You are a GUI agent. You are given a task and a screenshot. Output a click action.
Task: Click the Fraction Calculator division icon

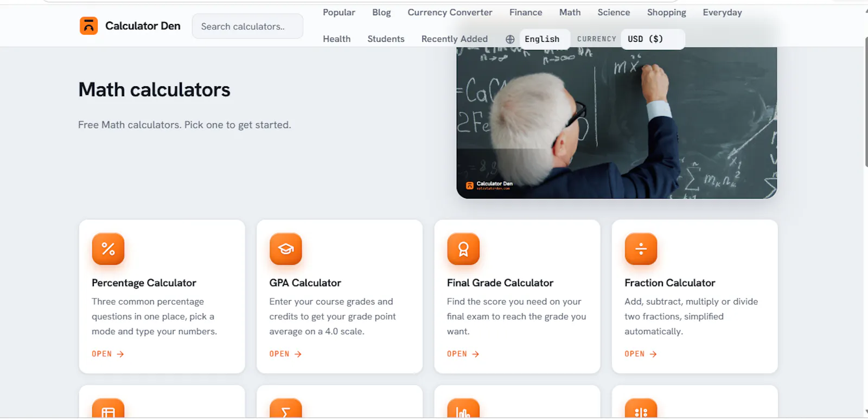[x=641, y=249]
